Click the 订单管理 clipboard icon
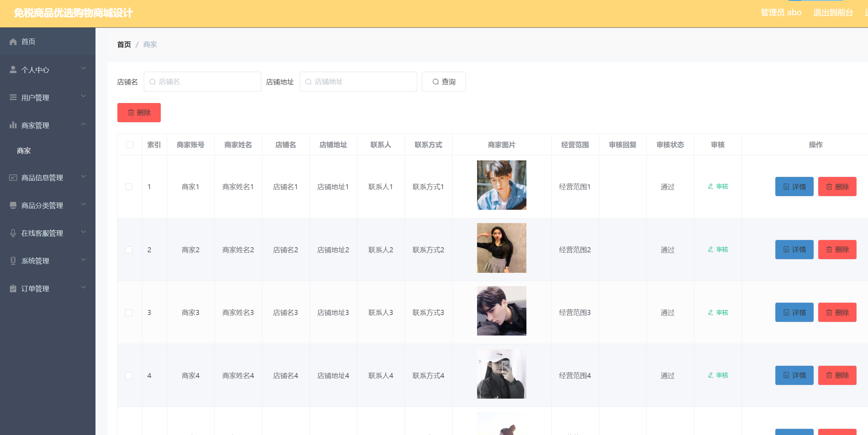868x435 pixels. pyautogui.click(x=13, y=288)
